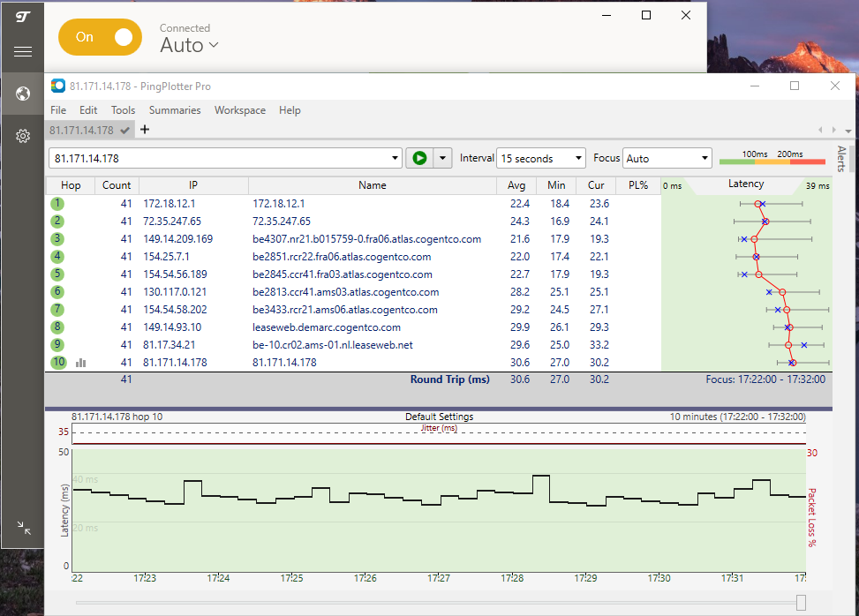
Task: Click the collapse arrows icon in sidebar bottom
Action: [22, 527]
